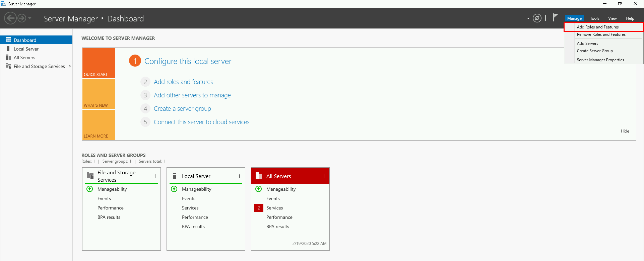Image resolution: width=644 pixels, height=261 pixels.
Task: Choose Server Manager Properties from menu
Action: pyautogui.click(x=600, y=60)
